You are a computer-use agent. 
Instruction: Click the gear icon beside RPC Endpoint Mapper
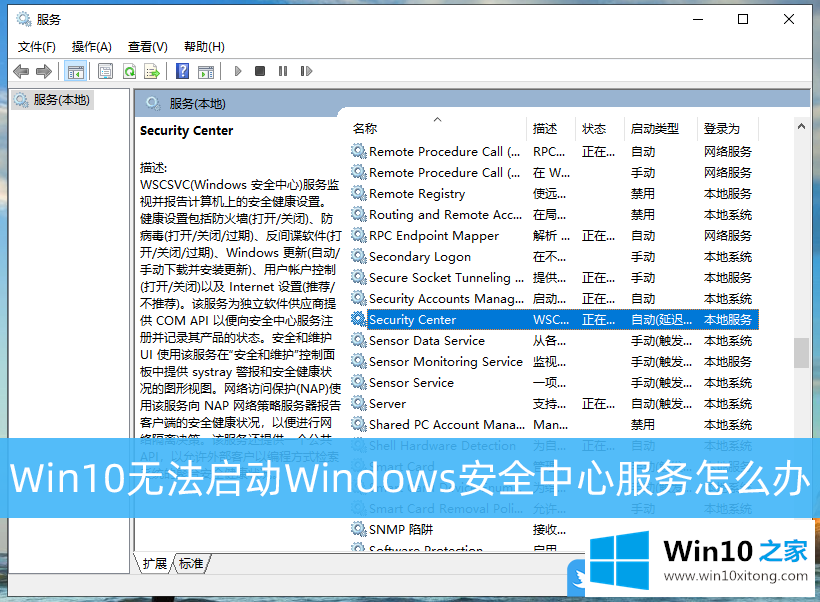pyautogui.click(x=358, y=235)
